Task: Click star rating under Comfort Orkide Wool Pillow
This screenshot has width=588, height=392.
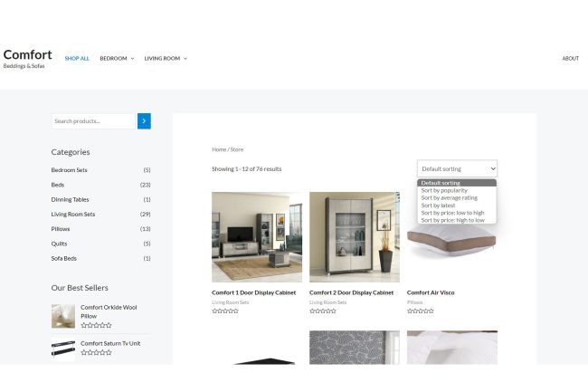Action: tap(96, 325)
